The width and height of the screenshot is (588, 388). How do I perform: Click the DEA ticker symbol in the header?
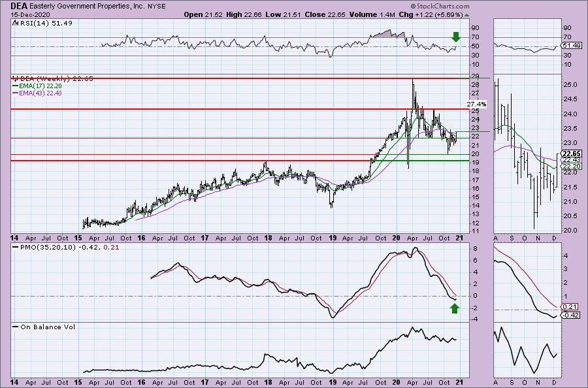point(18,6)
